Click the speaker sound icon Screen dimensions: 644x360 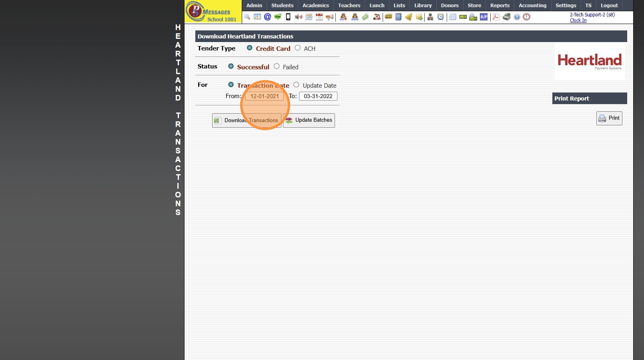pos(299,17)
